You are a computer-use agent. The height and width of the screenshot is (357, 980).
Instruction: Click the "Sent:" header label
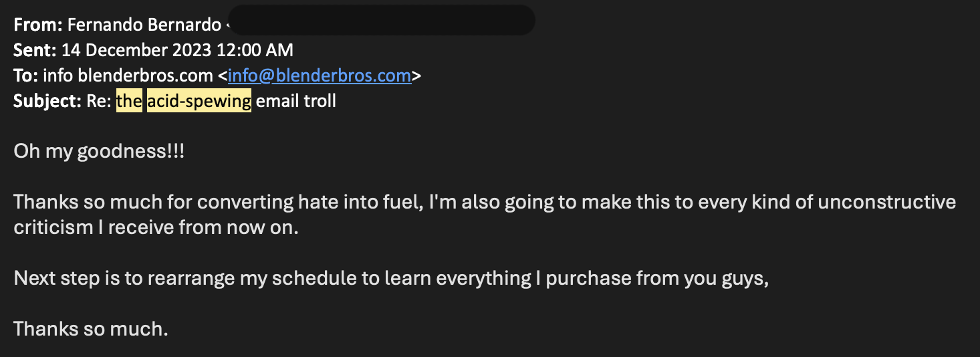coord(35,50)
